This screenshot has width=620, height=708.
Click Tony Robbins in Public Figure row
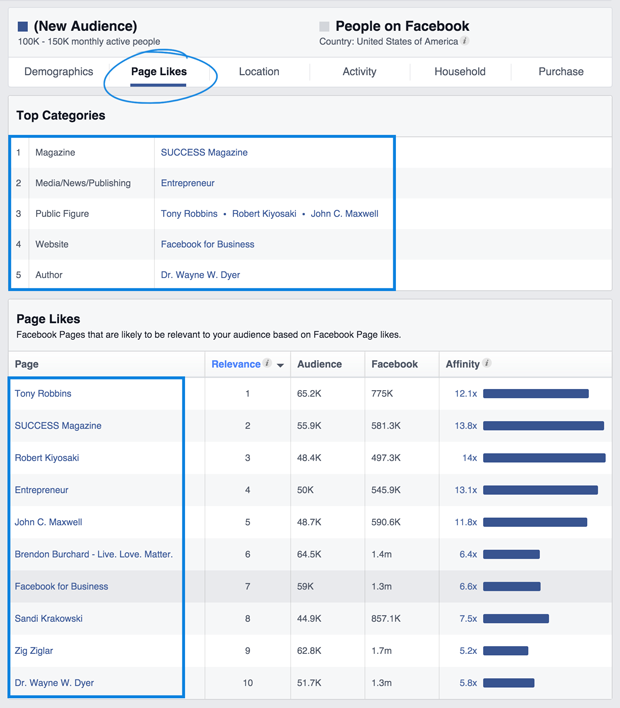189,214
